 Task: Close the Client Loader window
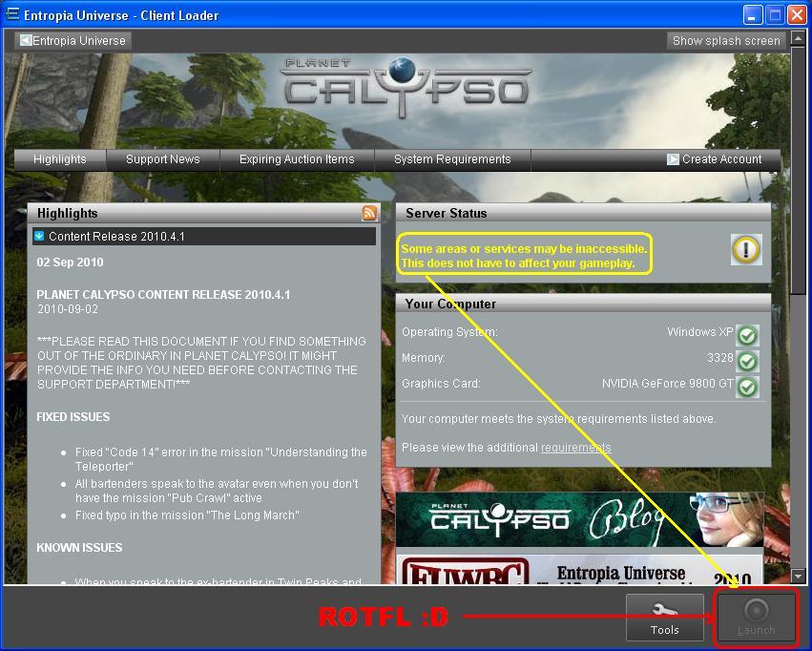tap(797, 14)
